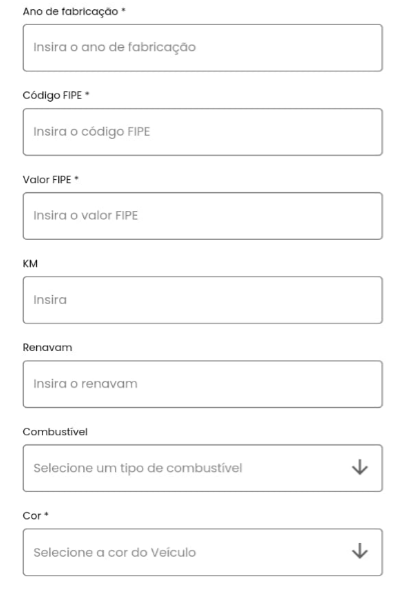
Task: Click the 'Cor' label text
Action: (x=32, y=516)
